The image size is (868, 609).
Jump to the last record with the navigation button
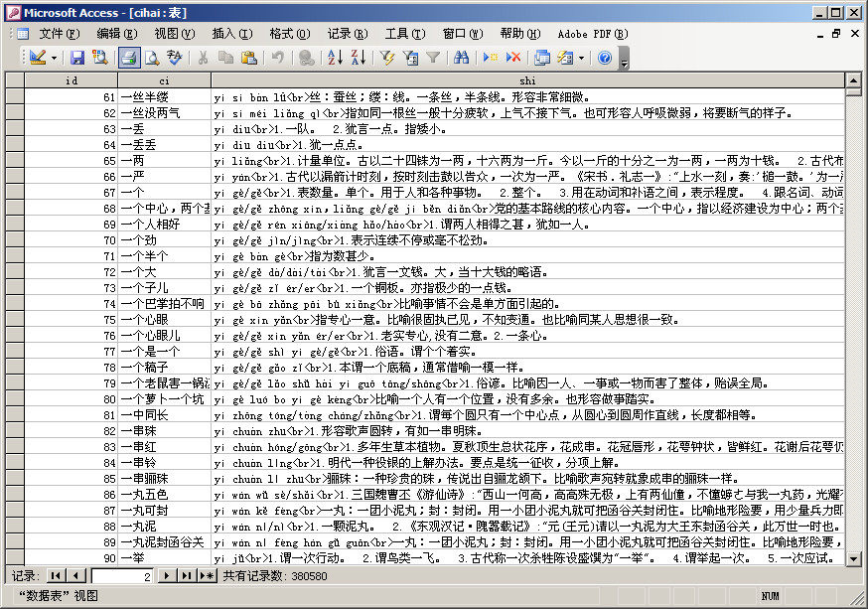click(x=185, y=576)
